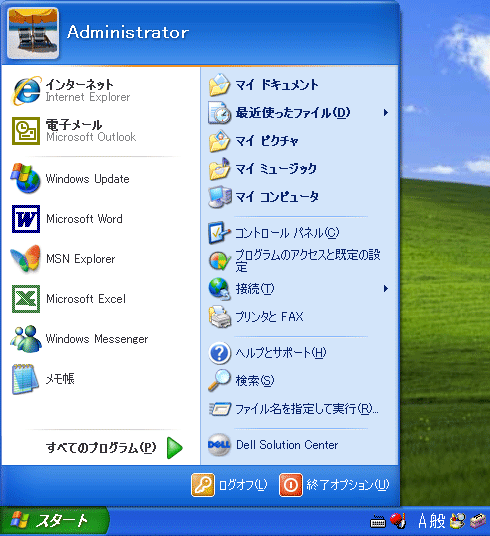Expand 接続 submenu arrow
490x536 pixels.
386,289
